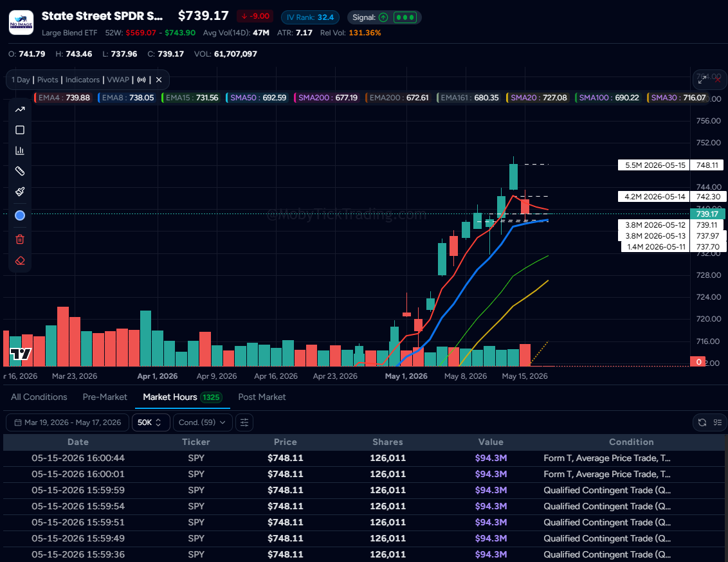The image size is (728, 562).
Task: Toggle the SMA50 indicator label
Action: pyautogui.click(x=257, y=98)
